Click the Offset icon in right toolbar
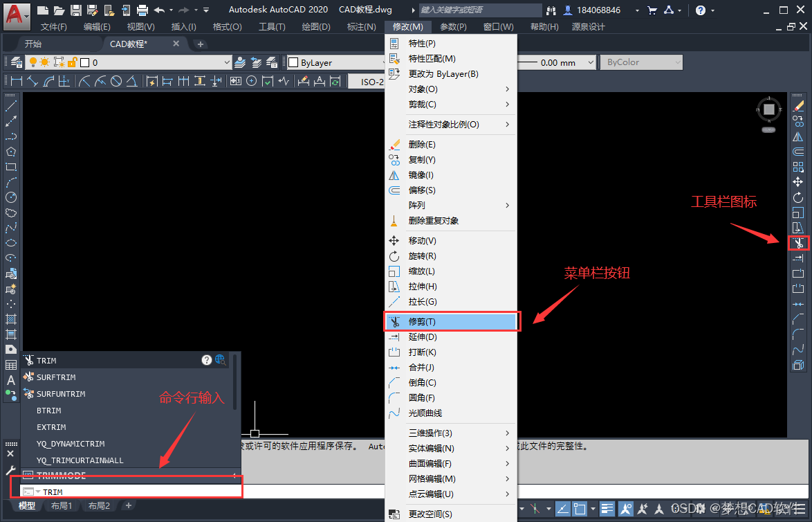The width and height of the screenshot is (812, 522). 798,152
